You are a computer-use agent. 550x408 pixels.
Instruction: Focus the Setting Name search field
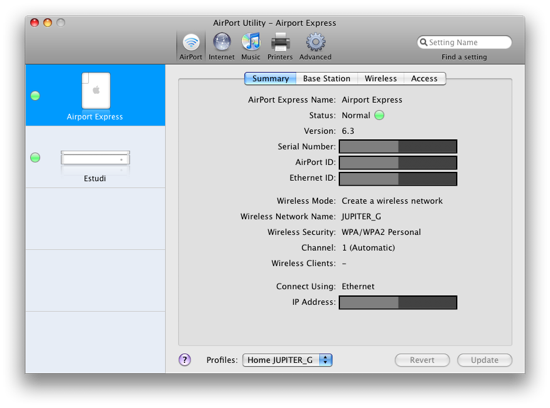(x=464, y=42)
